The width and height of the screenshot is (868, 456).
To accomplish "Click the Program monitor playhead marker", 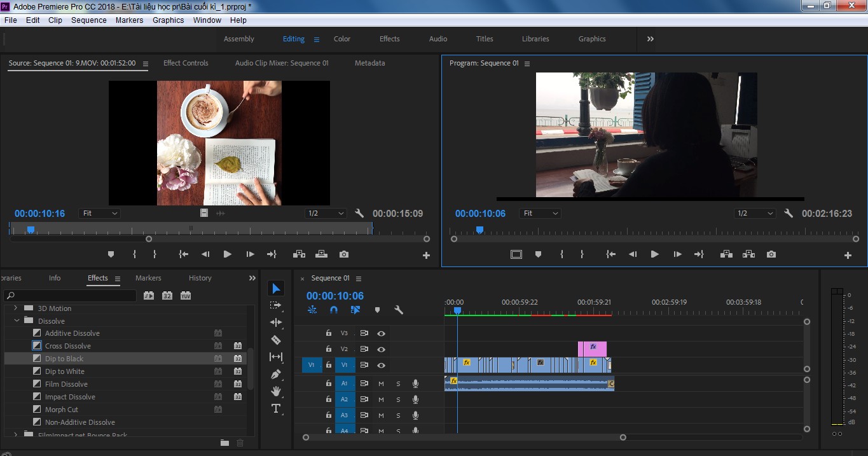I will pos(479,230).
